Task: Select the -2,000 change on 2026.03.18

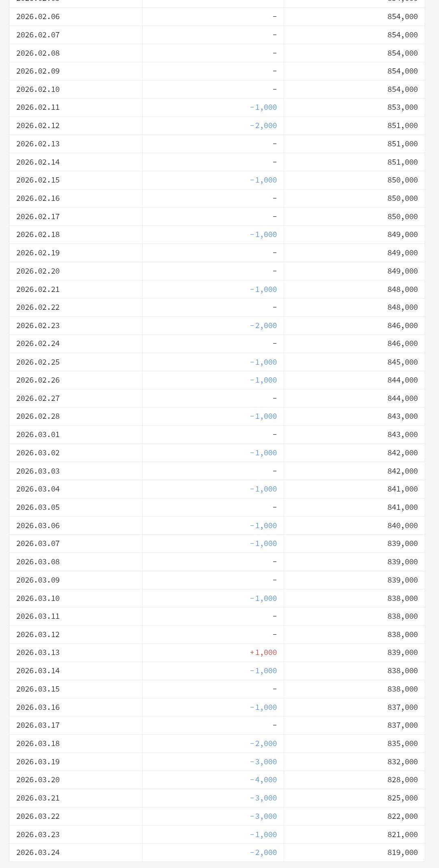Action: click(263, 744)
